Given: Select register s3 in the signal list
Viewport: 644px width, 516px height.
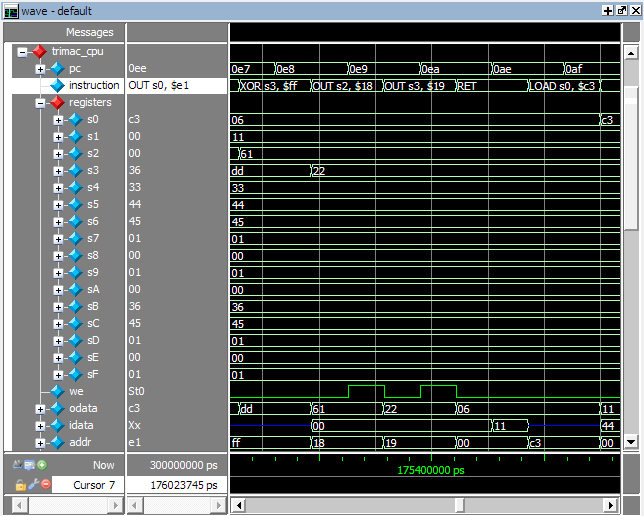Looking at the screenshot, I should tap(93, 170).
